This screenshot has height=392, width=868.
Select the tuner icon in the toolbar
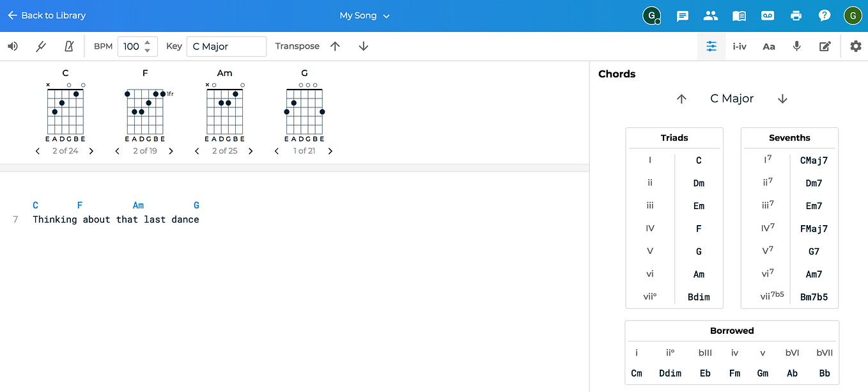tap(40, 46)
